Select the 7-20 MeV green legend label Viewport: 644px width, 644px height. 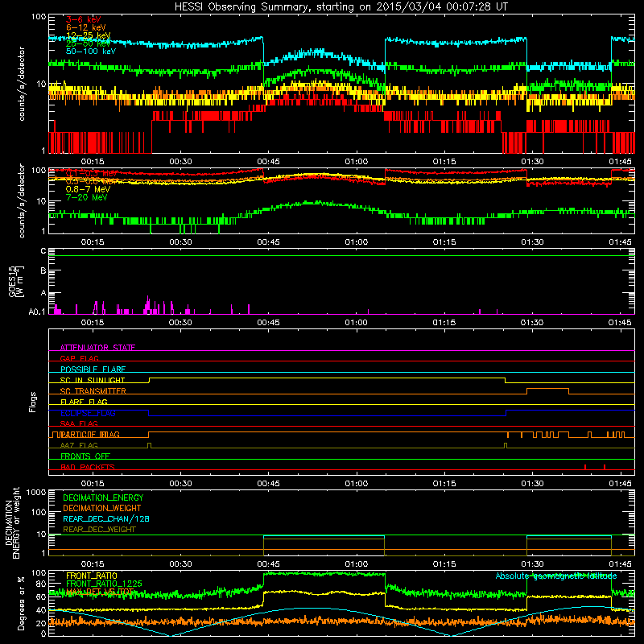(x=86, y=197)
